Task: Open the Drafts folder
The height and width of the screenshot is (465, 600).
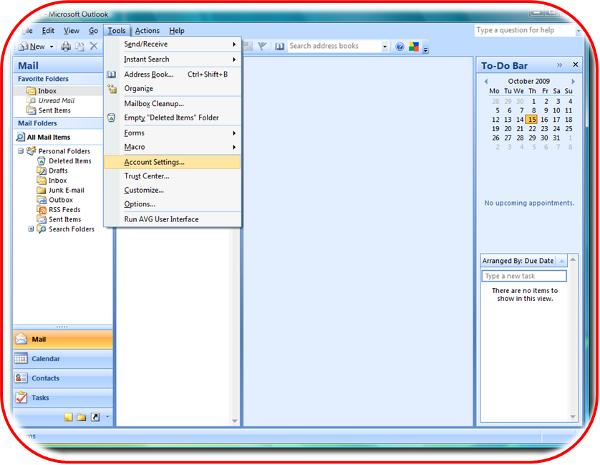Action: 58,171
